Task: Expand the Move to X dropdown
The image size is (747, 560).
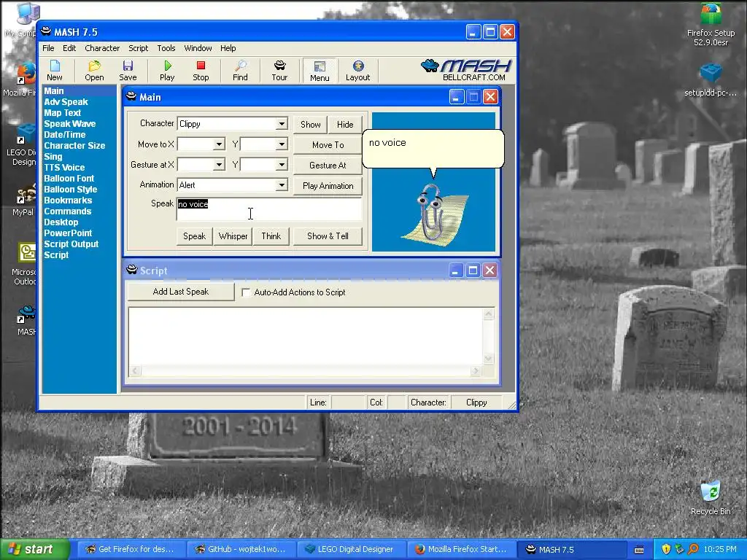Action: (219, 144)
